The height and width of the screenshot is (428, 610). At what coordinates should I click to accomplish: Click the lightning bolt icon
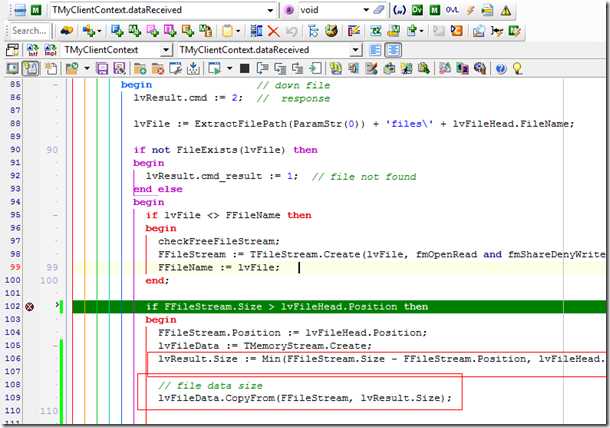click(x=470, y=10)
